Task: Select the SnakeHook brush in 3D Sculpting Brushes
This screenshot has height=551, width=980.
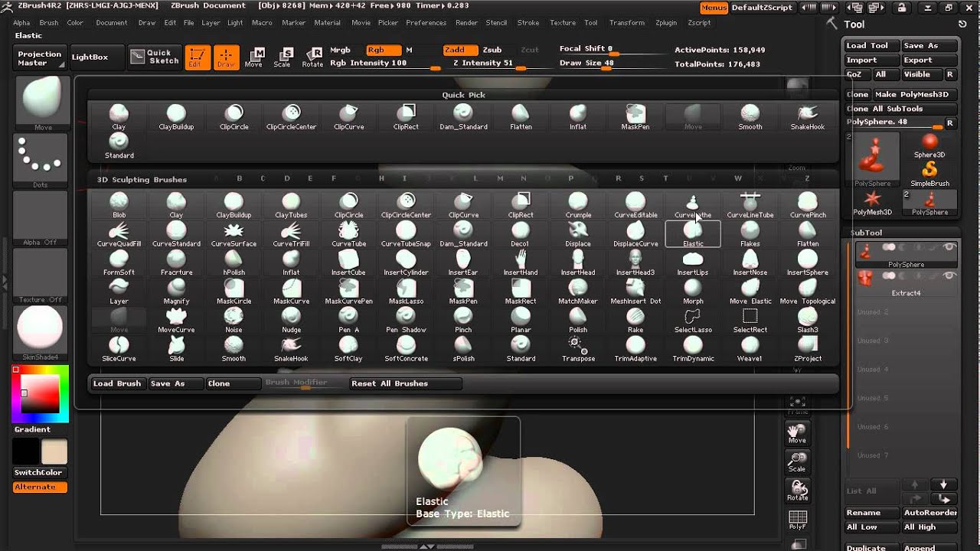Action: (291, 348)
